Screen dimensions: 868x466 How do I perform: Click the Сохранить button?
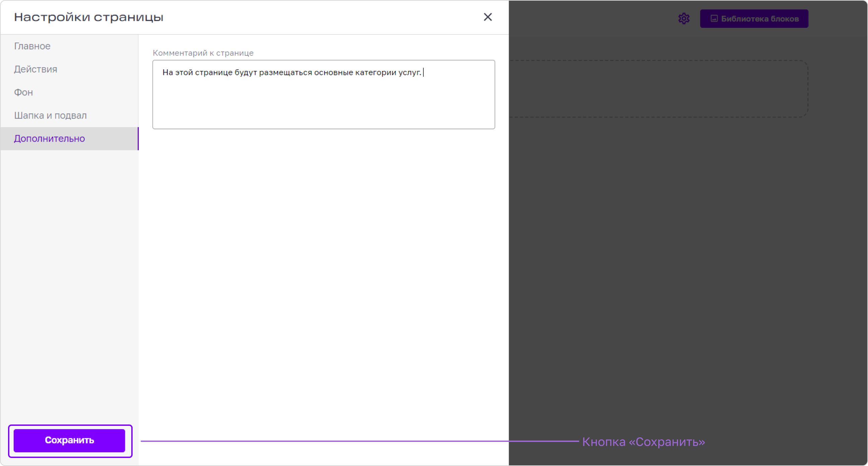[x=69, y=440]
